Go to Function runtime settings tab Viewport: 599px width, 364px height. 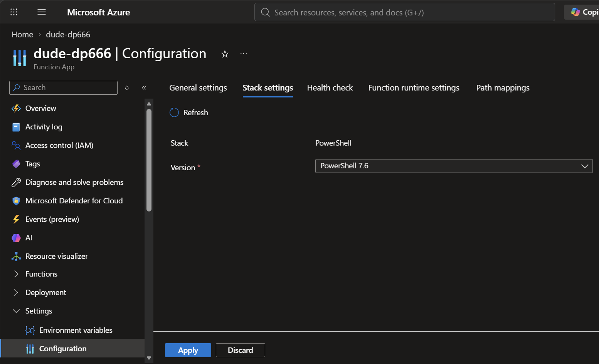(x=414, y=88)
